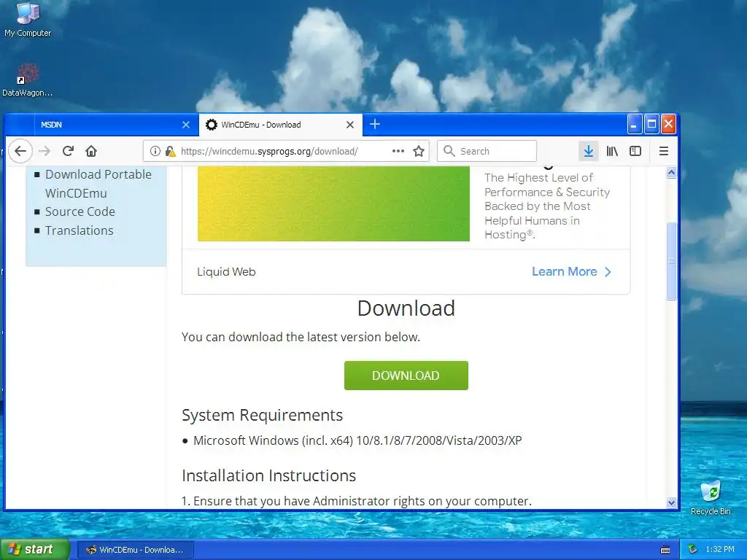This screenshot has height=560, width=747.
Task: Click the Download page heading
Action: coord(406,308)
